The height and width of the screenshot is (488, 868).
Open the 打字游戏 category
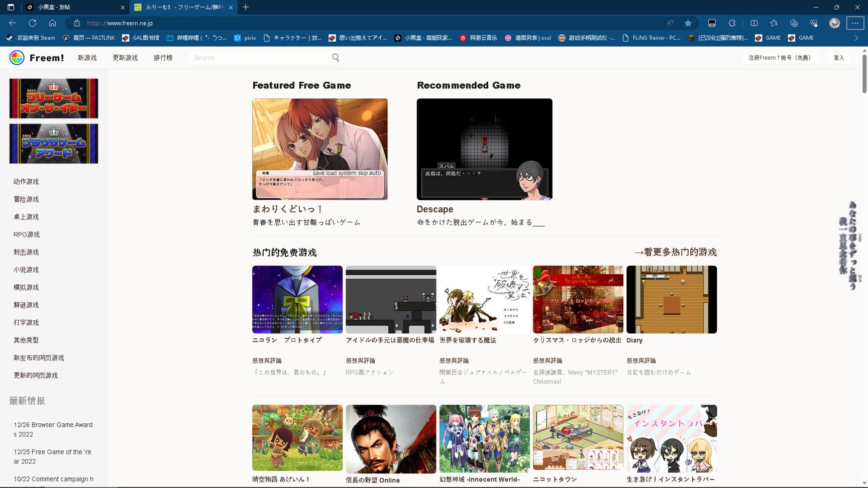[x=26, y=322]
